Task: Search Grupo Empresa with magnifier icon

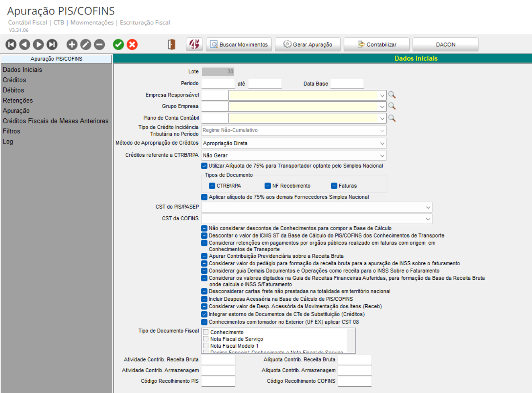Action: click(x=392, y=106)
